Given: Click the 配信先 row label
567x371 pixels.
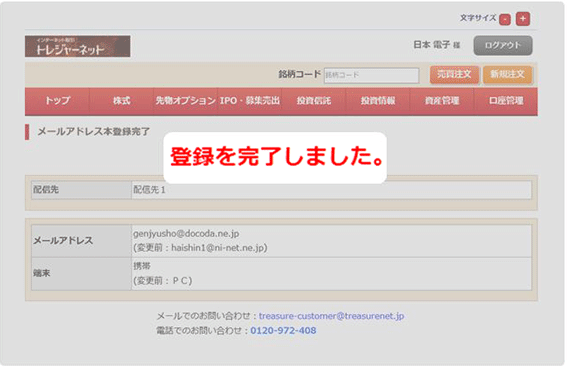Looking at the screenshot, I should pos(46,190).
